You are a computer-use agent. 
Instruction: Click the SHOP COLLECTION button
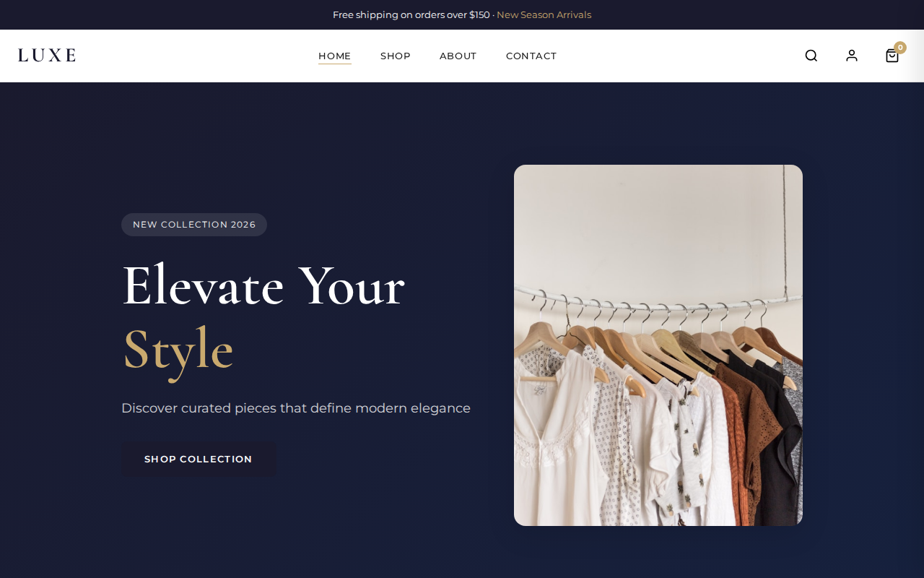click(199, 460)
